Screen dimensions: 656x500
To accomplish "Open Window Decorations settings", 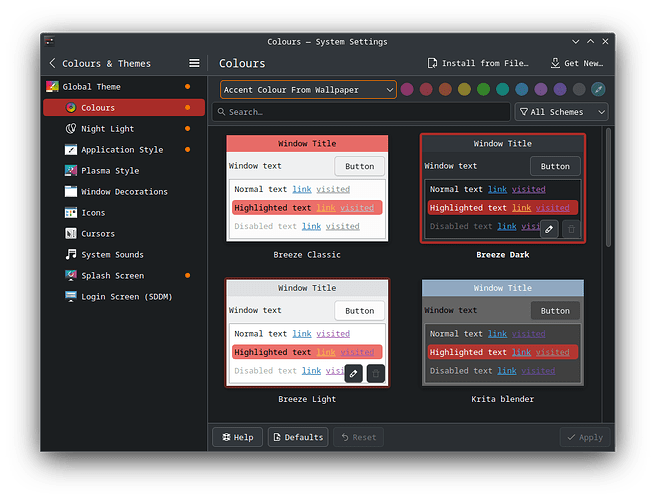I will 124,192.
